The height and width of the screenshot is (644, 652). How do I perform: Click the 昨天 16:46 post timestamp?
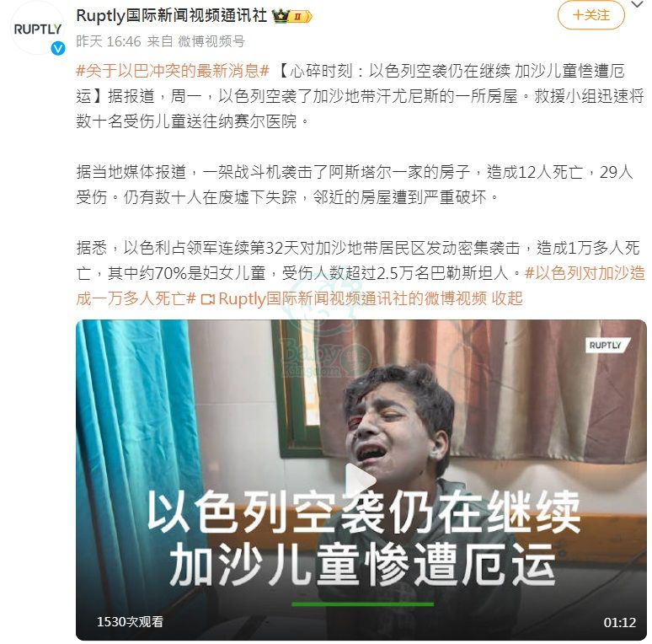click(109, 41)
